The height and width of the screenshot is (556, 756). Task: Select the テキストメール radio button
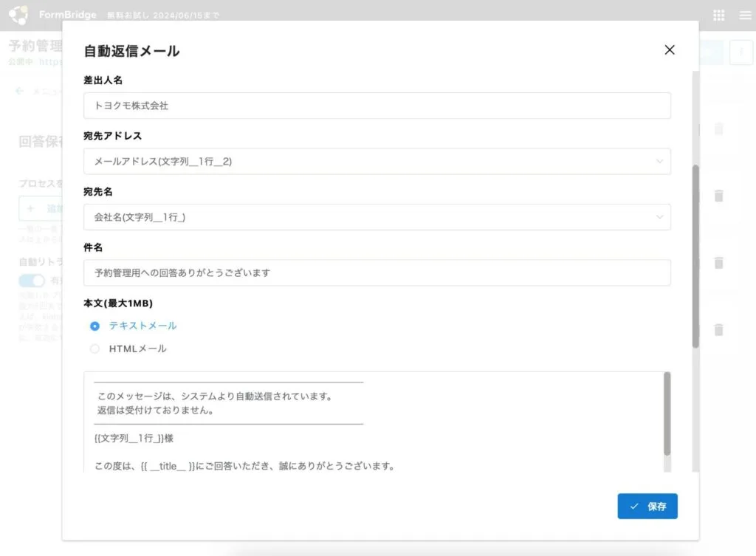(x=94, y=326)
